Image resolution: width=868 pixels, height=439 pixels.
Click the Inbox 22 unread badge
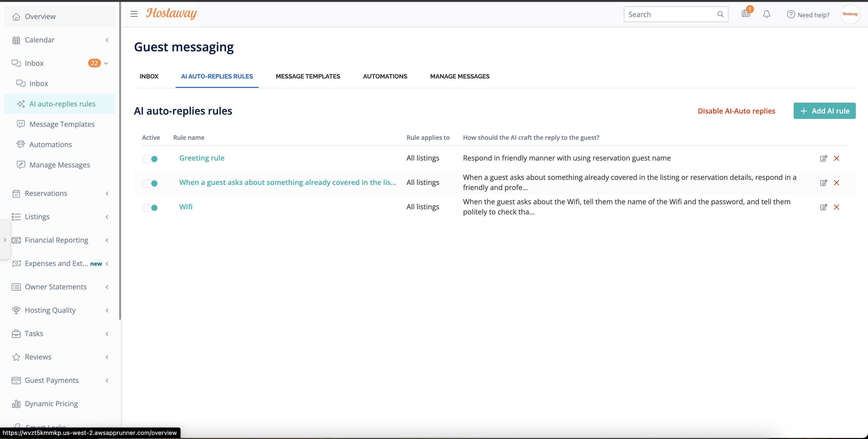point(94,63)
